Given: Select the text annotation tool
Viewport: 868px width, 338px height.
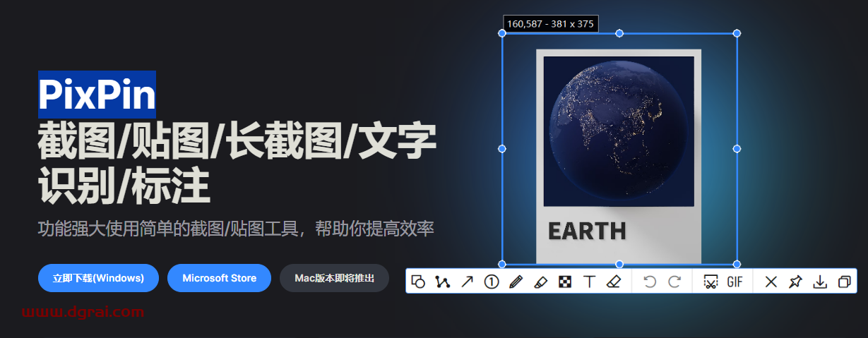Looking at the screenshot, I should (x=589, y=282).
